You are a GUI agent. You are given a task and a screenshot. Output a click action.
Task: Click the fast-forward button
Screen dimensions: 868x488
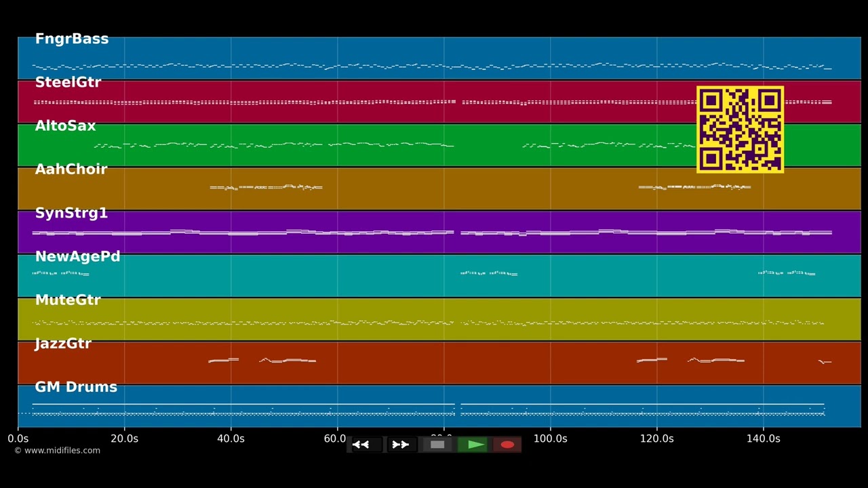[401, 445]
